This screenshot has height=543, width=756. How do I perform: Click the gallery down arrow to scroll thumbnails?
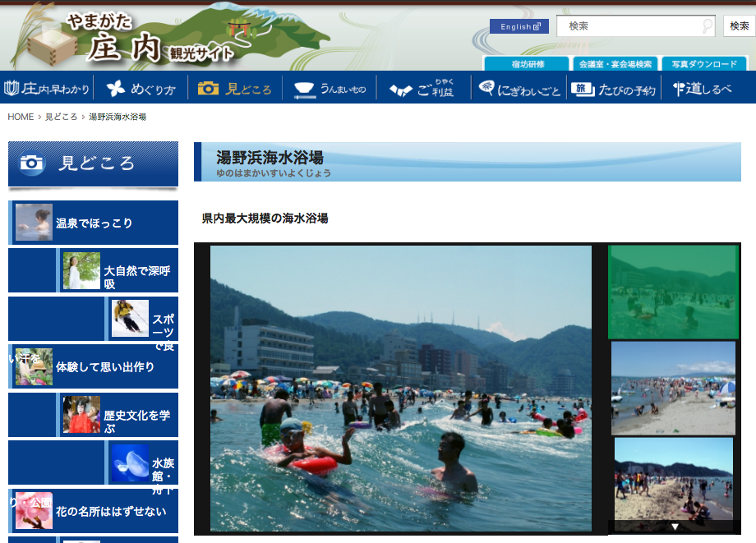point(675,527)
